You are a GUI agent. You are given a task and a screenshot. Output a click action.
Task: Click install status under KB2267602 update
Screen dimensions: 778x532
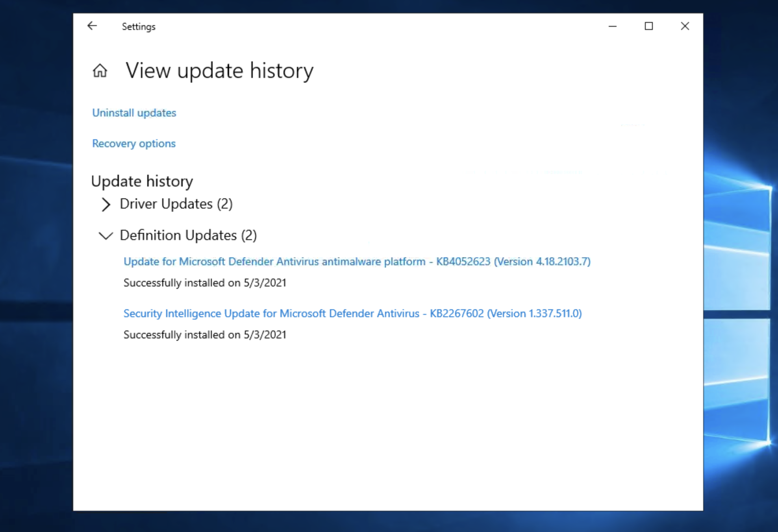tap(205, 335)
